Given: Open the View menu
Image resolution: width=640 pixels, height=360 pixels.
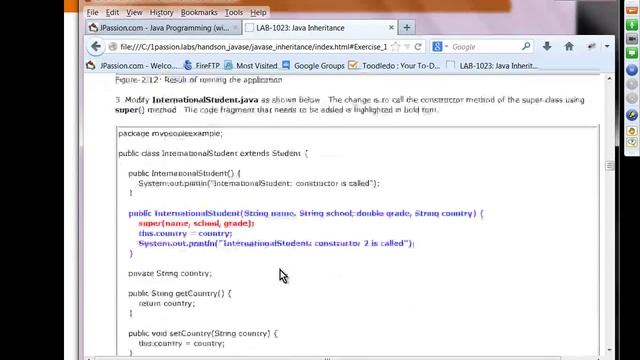Looking at the screenshot, I should point(134,12).
